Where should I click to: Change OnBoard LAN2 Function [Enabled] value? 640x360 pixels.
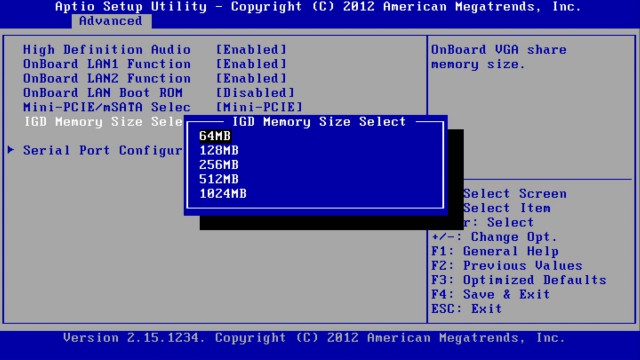click(251, 78)
